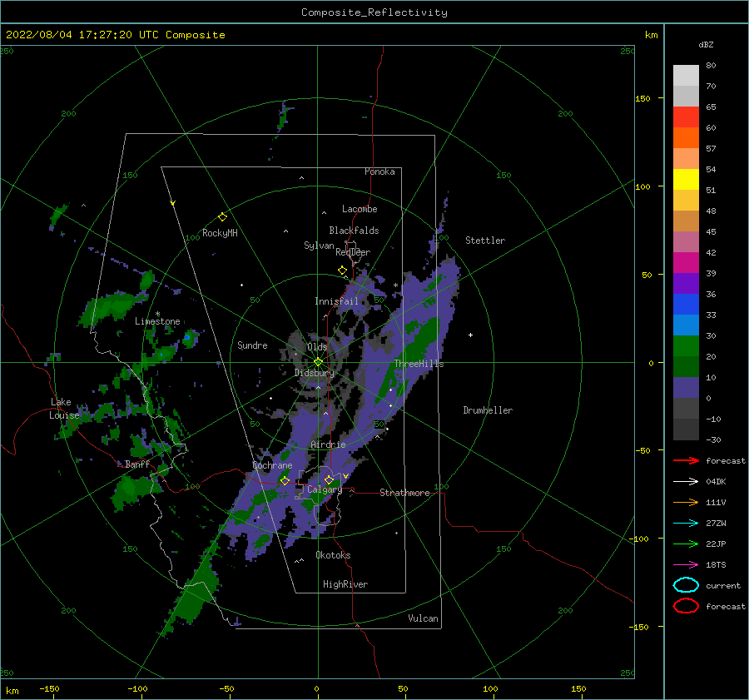Click the yellow marker below Cochrane

pyautogui.click(x=285, y=480)
